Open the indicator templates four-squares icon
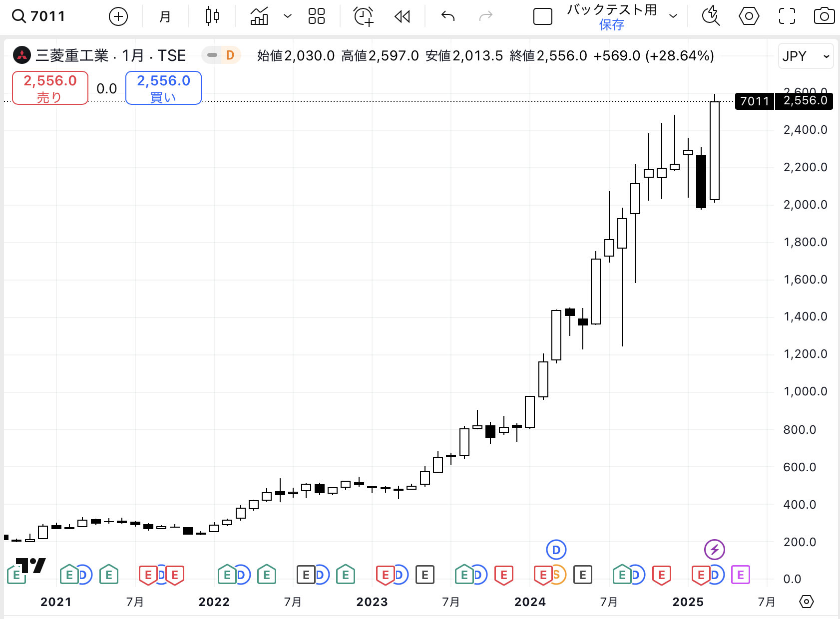Screen dimensions: 840x619 point(317,16)
